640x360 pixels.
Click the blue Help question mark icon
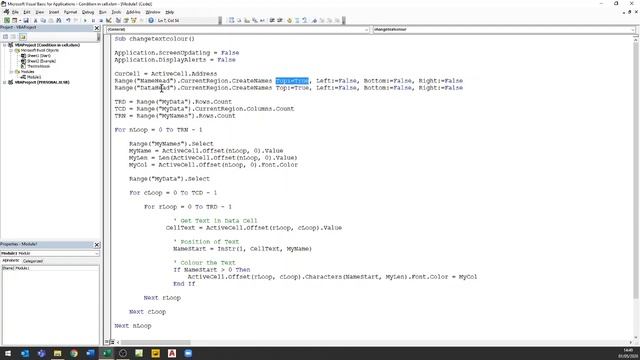pos(151,20)
